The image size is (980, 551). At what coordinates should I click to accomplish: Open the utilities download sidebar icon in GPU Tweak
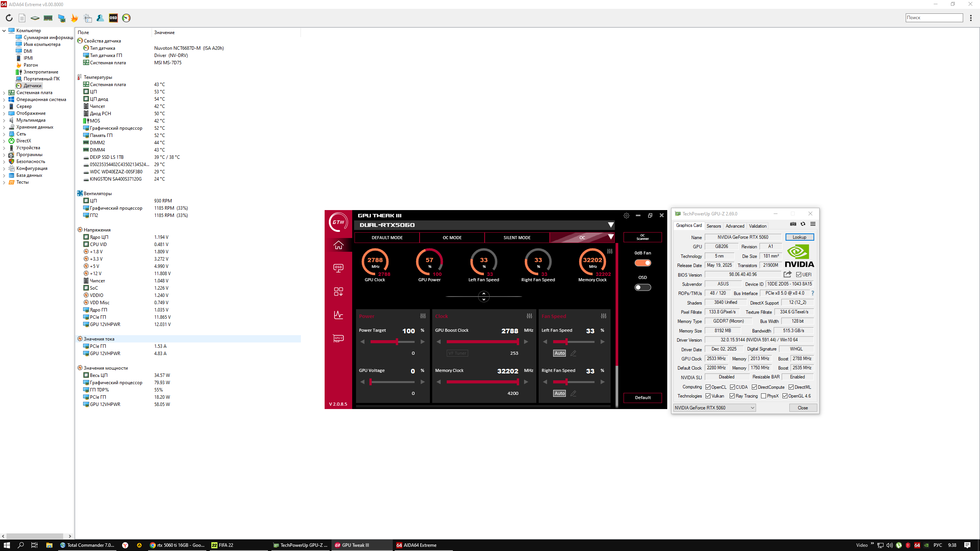click(338, 292)
